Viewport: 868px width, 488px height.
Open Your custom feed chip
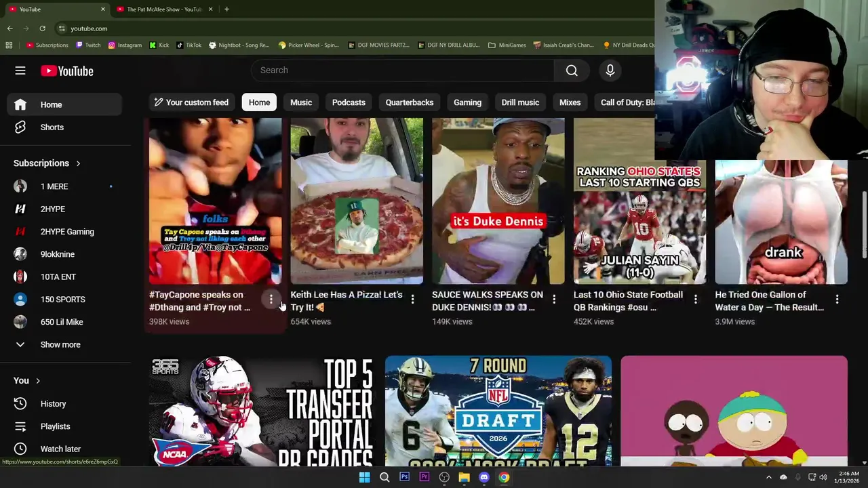pos(191,102)
